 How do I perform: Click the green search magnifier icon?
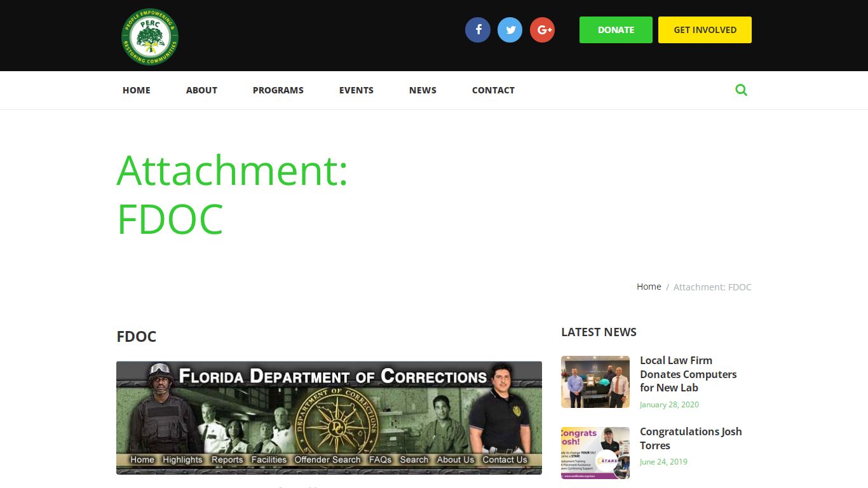741,90
